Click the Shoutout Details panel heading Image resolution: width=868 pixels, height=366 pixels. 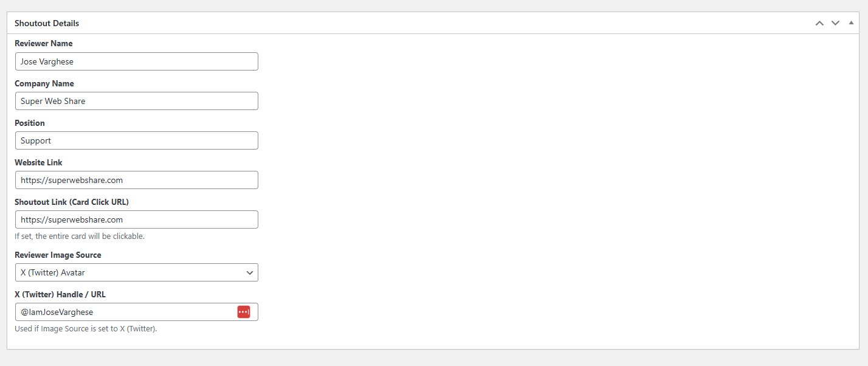(x=47, y=23)
